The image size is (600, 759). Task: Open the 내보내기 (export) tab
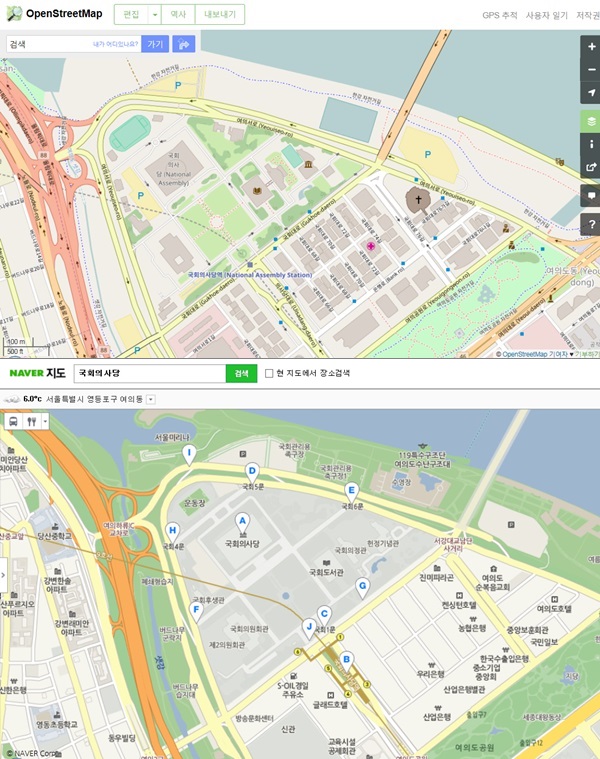[x=220, y=15]
